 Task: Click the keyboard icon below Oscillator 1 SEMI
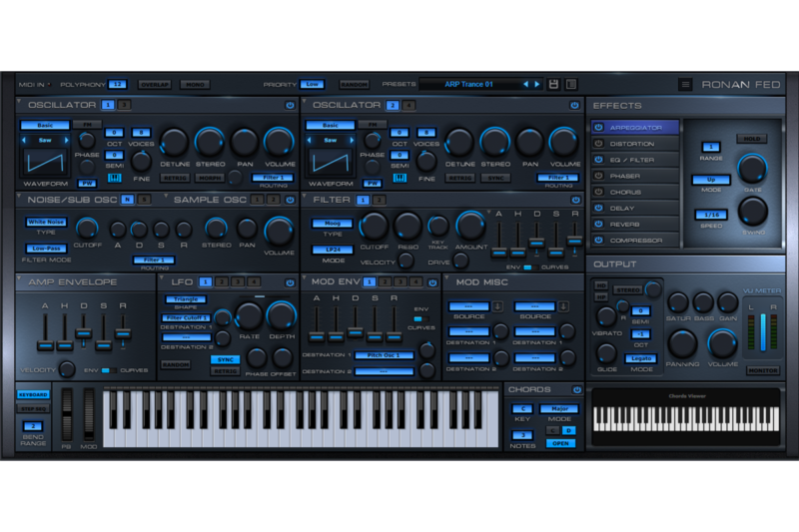[x=115, y=178]
